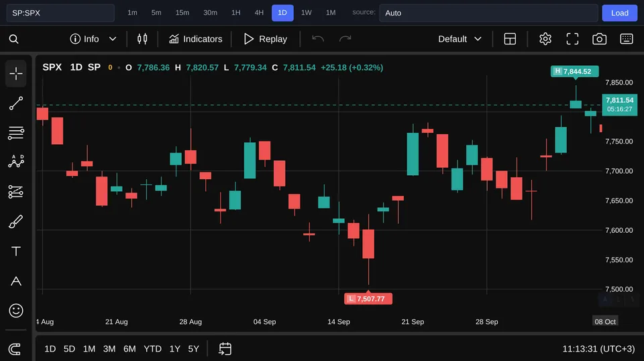The height and width of the screenshot is (361, 644).
Task: Switch to 5m timeframe
Action: [x=156, y=13]
